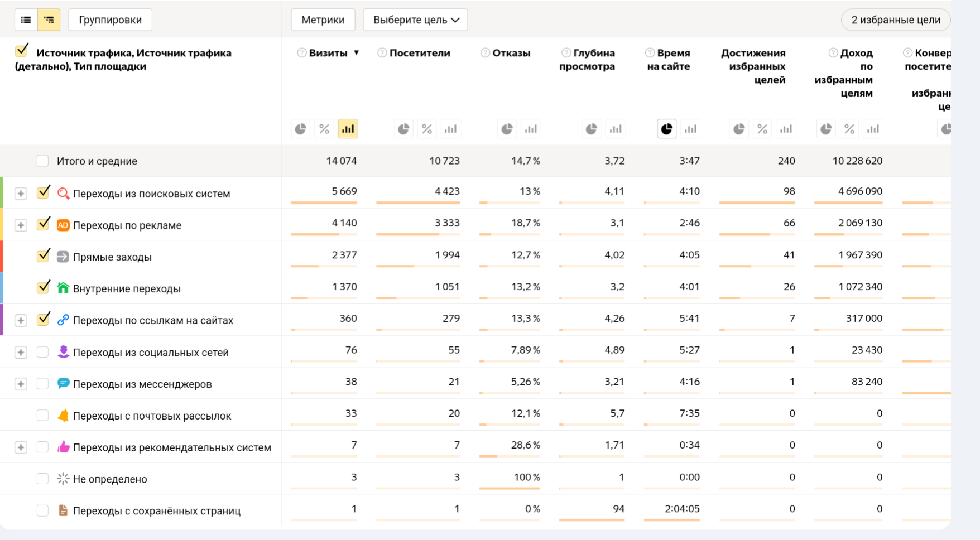Show pie chart for Визиты column
Screen dimensions: 980x540
point(300,129)
